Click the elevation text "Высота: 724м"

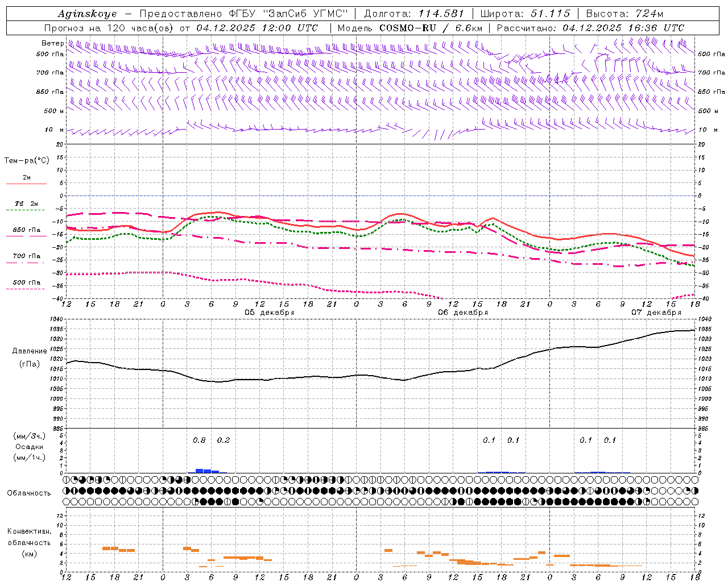click(624, 14)
